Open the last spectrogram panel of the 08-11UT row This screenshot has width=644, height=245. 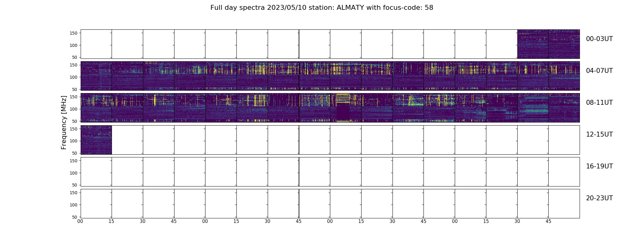(x=564, y=108)
